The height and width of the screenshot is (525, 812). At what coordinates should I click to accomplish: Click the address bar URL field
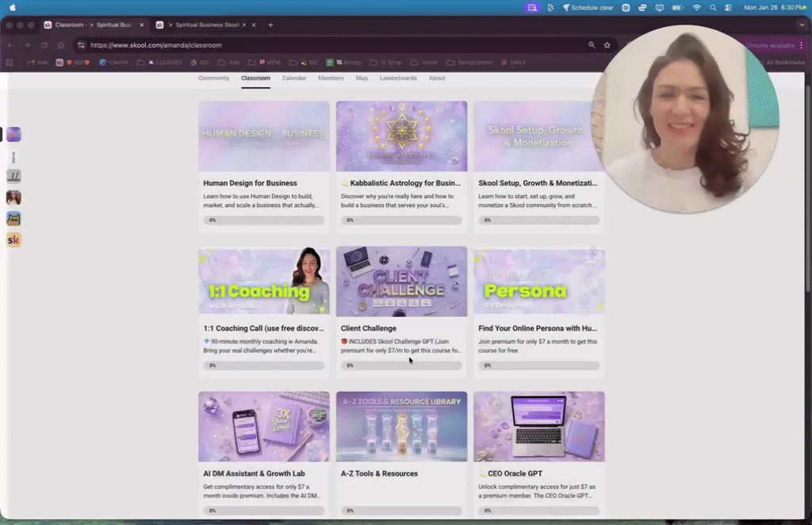point(331,45)
